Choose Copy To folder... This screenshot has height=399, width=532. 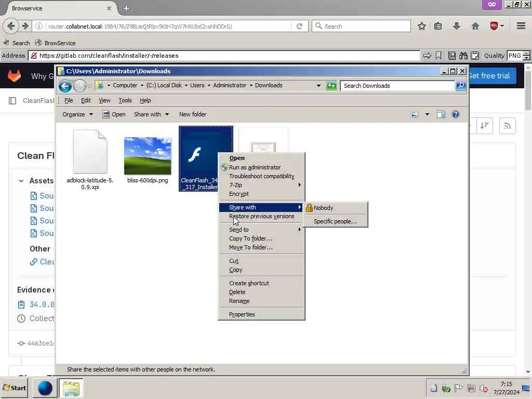tap(251, 238)
